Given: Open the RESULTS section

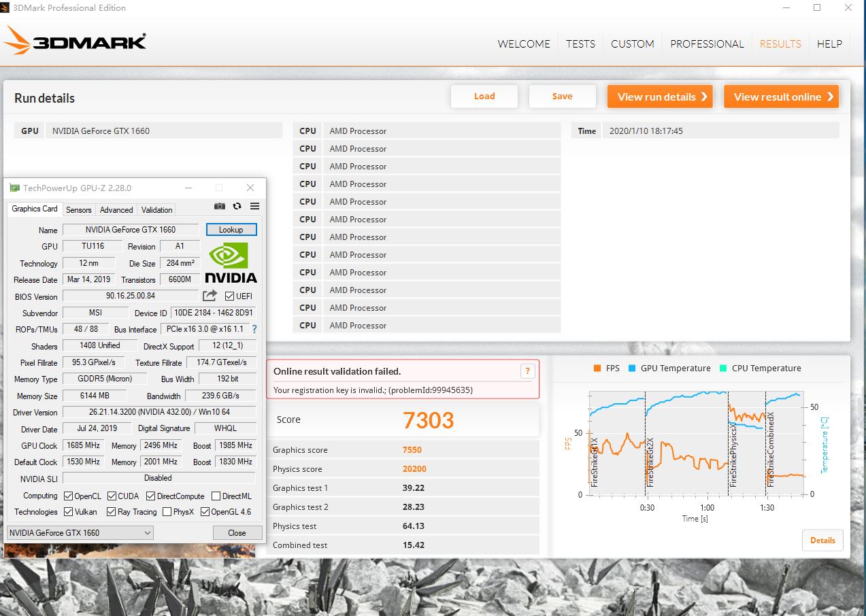Looking at the screenshot, I should 780,44.
